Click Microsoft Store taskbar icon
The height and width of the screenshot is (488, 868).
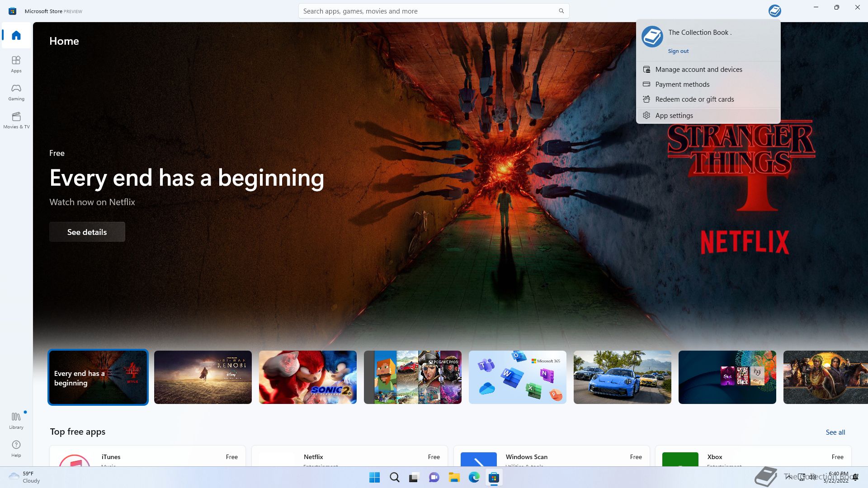point(494,478)
